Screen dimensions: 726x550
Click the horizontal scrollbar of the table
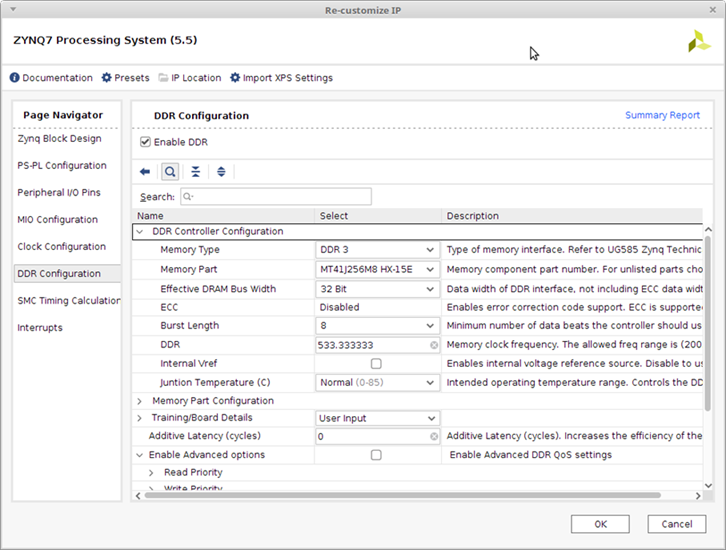tap(400, 494)
